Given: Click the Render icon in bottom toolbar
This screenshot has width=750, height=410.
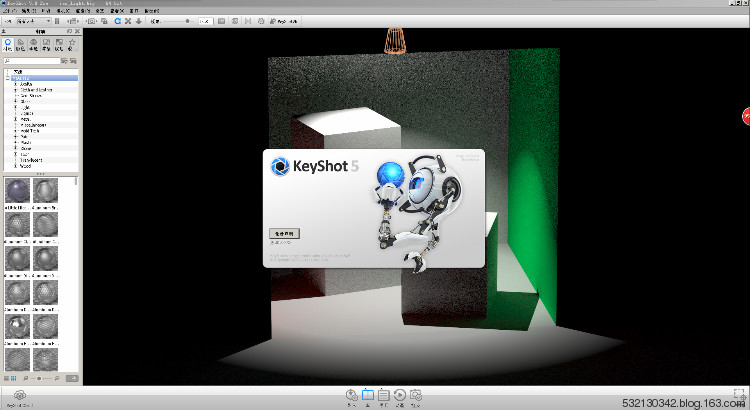Looking at the screenshot, I should point(416,397).
